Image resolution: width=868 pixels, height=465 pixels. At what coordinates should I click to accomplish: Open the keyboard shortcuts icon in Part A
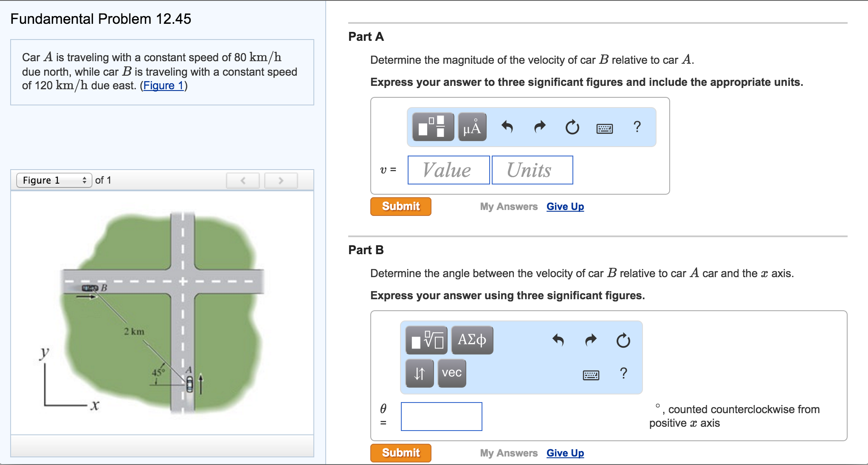click(604, 128)
